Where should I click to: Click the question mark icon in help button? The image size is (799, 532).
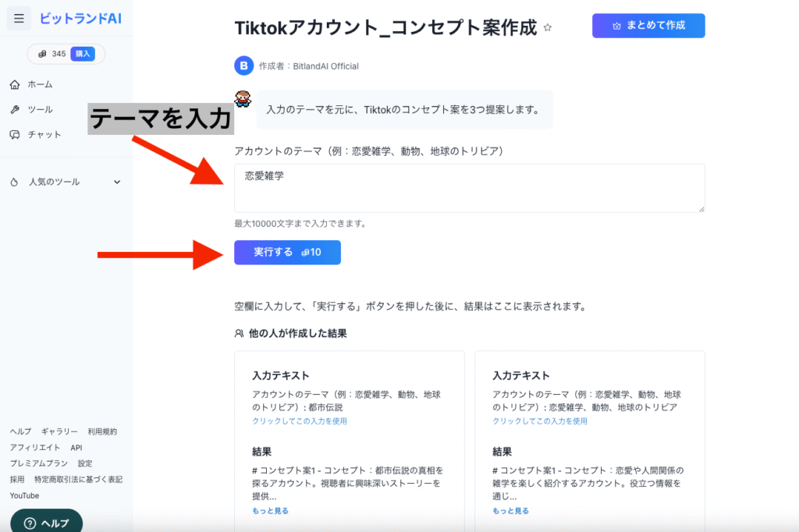point(30,523)
